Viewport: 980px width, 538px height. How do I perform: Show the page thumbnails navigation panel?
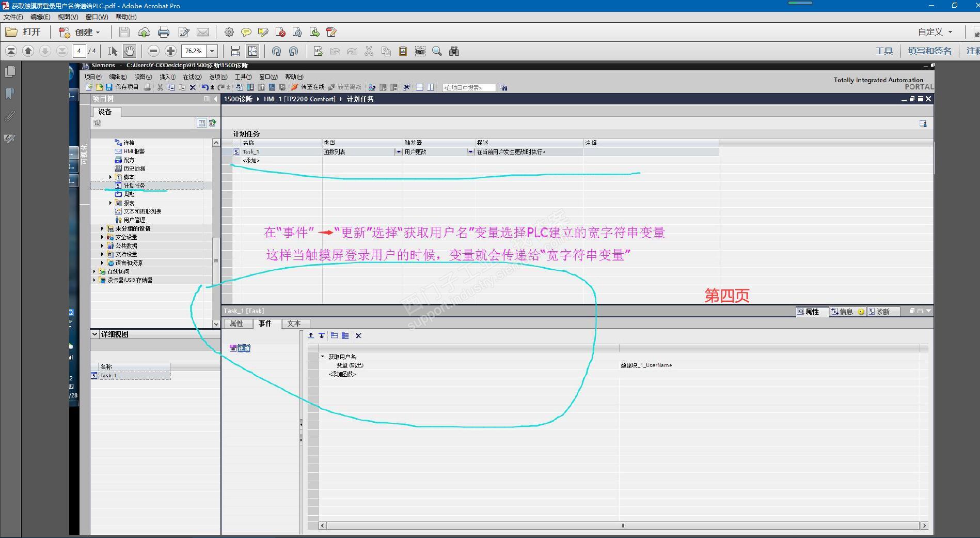tap(10, 72)
